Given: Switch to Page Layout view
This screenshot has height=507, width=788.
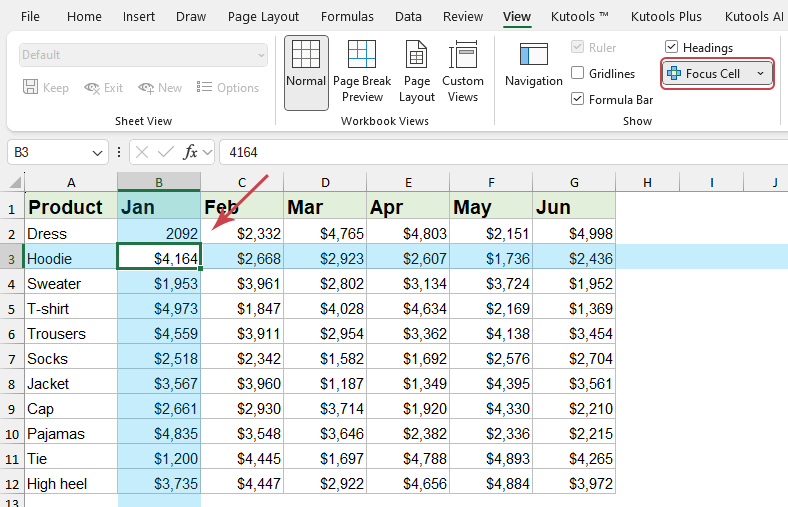Looking at the screenshot, I should (x=417, y=55).
